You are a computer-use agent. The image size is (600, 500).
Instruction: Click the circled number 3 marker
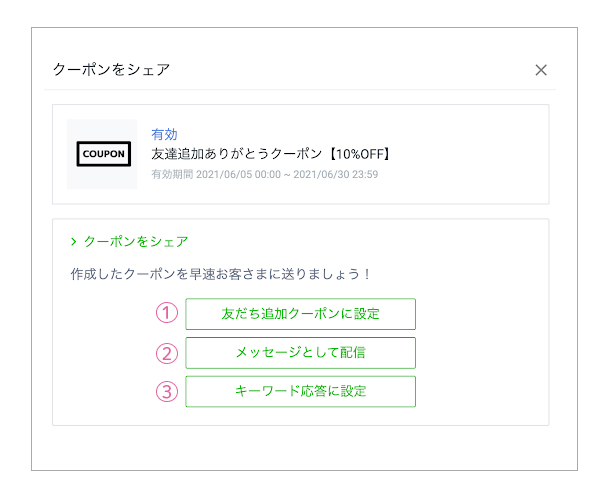click(167, 391)
